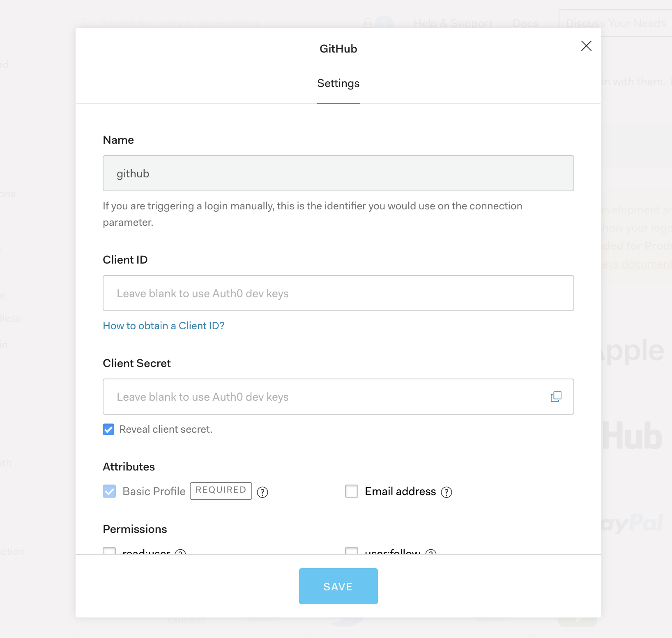The width and height of the screenshot is (672, 638).
Task: Open the lock icon near the avatar
Action: pos(367,23)
